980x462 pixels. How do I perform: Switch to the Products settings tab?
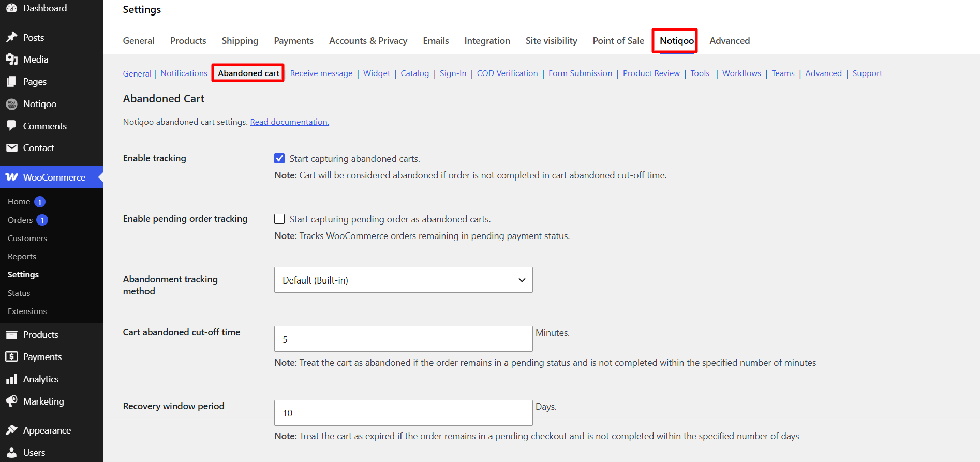pos(188,41)
